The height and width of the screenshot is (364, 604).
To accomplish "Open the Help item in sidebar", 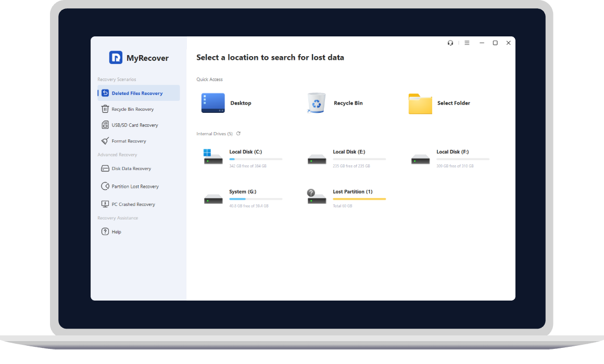I will [x=116, y=232].
